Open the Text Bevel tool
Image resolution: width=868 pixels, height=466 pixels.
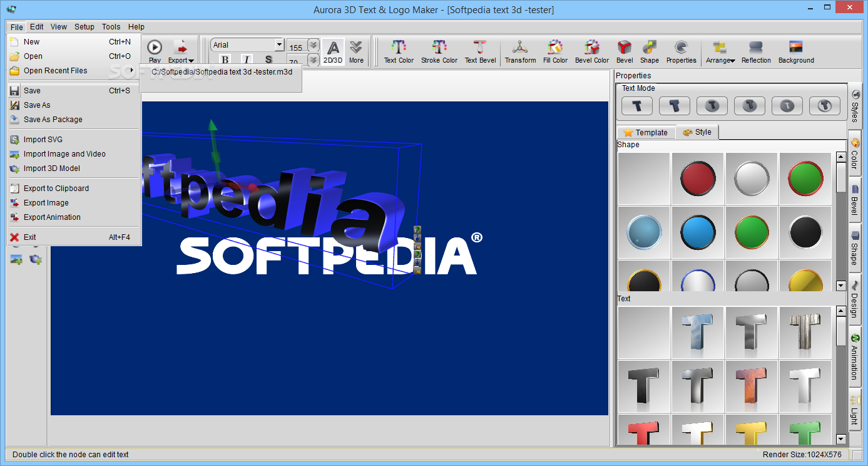(x=480, y=51)
